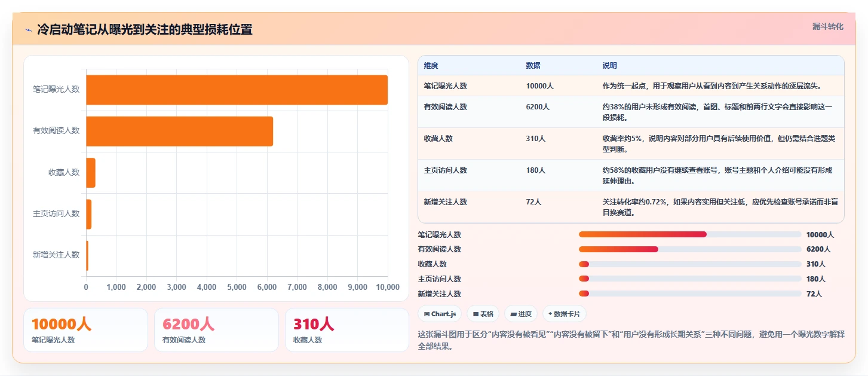
Task: Click the 1,000 axis tick label
Action: (116, 288)
